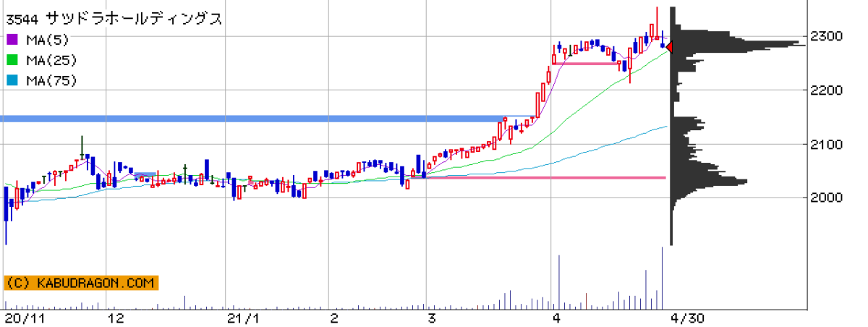Click the 2200 price axis label
Image resolution: width=868 pixels, height=327 pixels.
[x=827, y=90]
